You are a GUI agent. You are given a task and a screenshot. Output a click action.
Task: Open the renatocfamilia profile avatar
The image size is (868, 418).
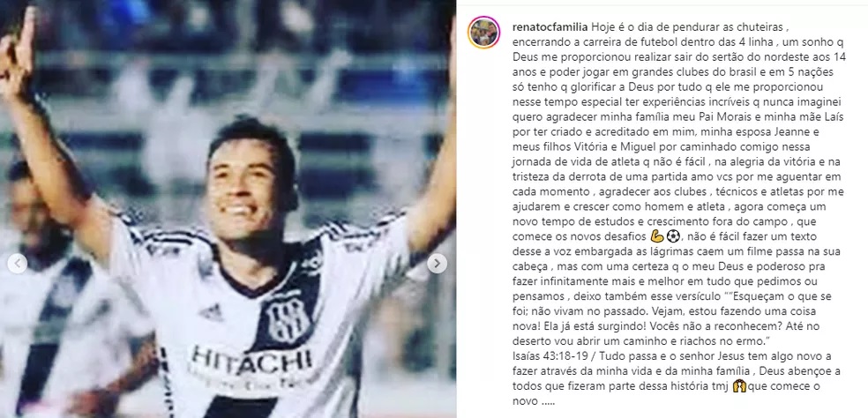[483, 33]
